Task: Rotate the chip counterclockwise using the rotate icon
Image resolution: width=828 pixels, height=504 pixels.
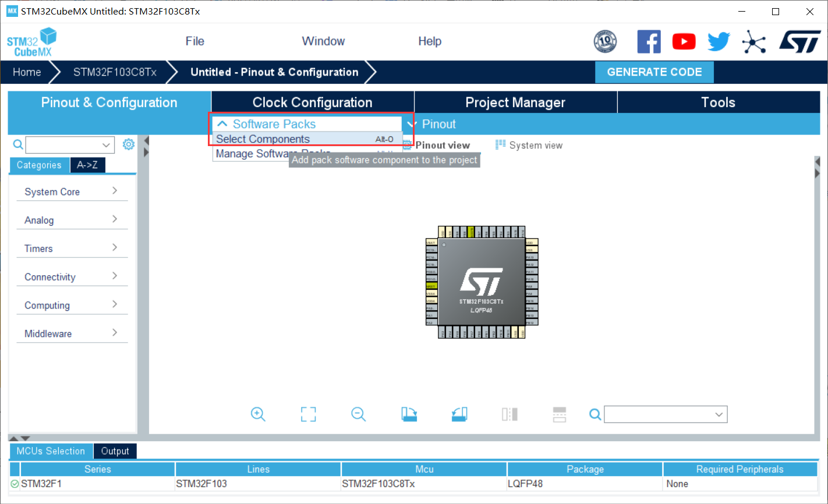Action: (459, 414)
